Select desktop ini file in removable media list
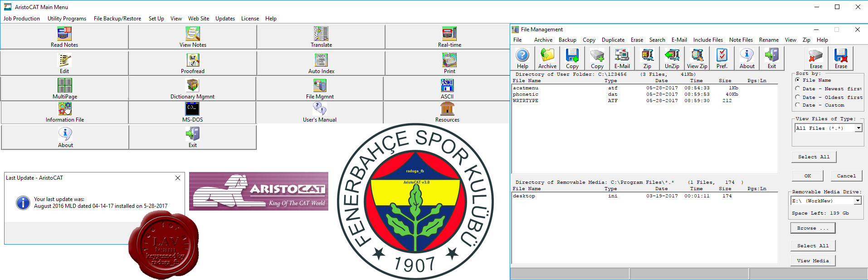The height and width of the screenshot is (280, 868). click(x=644, y=196)
